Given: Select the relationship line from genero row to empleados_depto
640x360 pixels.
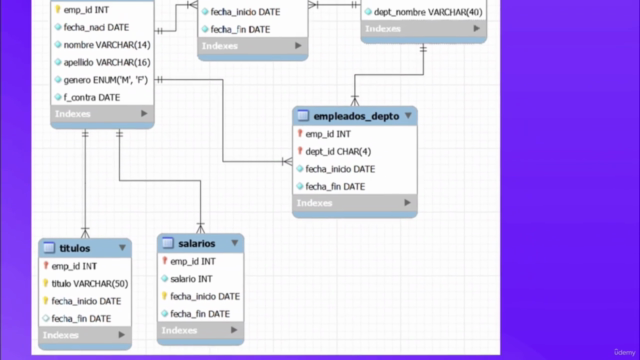Looking at the screenshot, I should (x=223, y=122).
